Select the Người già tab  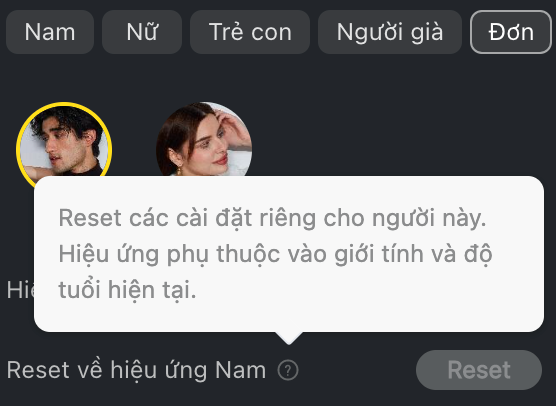coord(390,32)
